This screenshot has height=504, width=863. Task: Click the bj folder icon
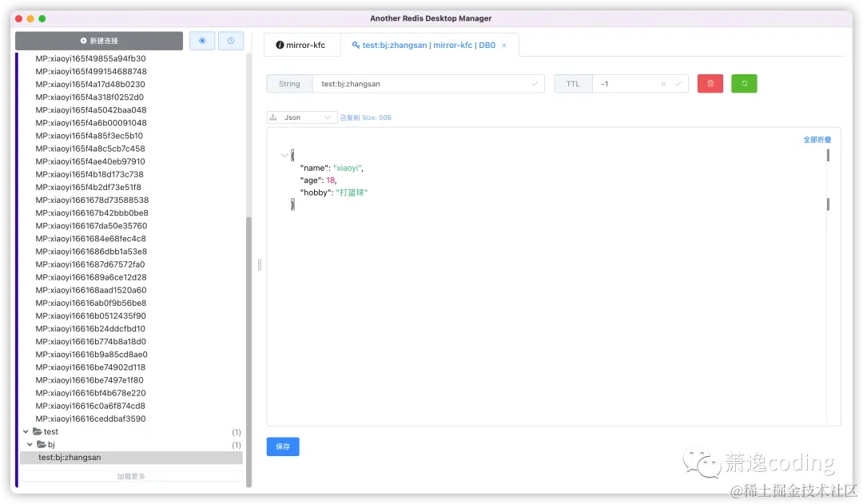pos(42,445)
